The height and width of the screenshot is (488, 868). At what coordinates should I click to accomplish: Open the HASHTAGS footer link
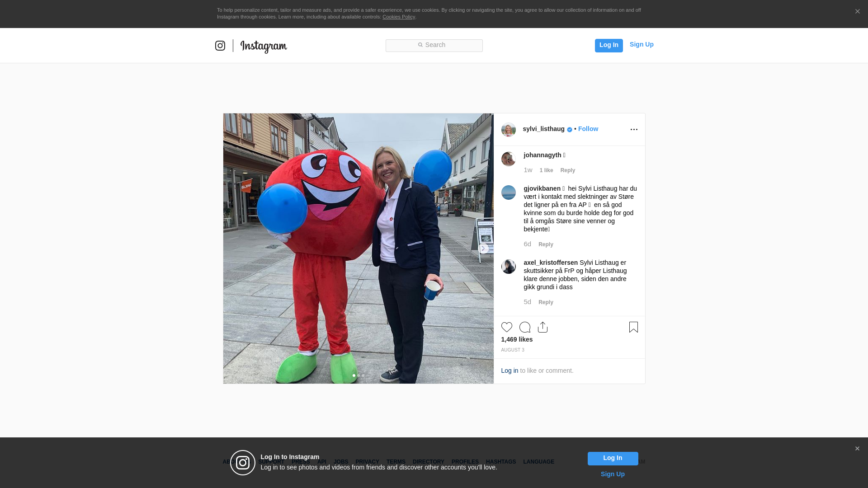[x=500, y=462]
